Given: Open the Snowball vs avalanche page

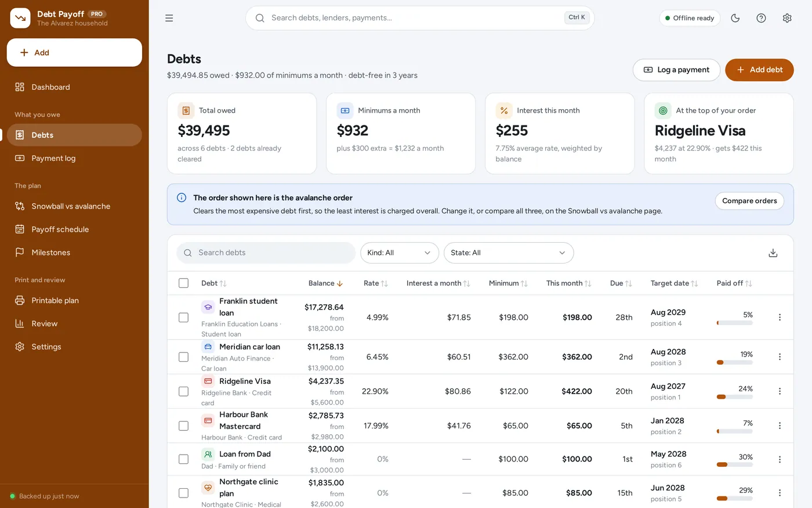Looking at the screenshot, I should [x=74, y=206].
